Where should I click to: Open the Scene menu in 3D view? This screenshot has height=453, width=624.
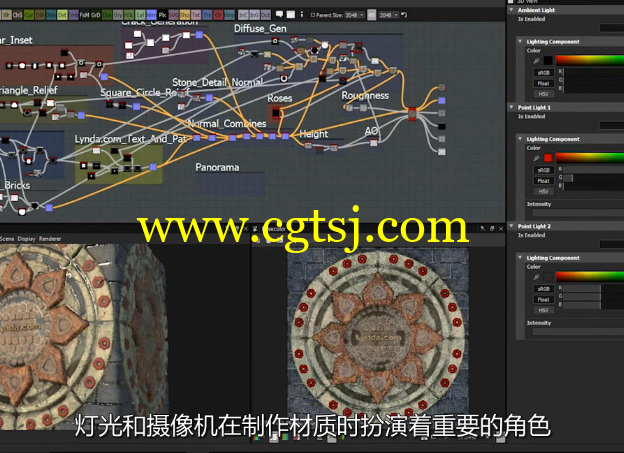click(x=7, y=239)
